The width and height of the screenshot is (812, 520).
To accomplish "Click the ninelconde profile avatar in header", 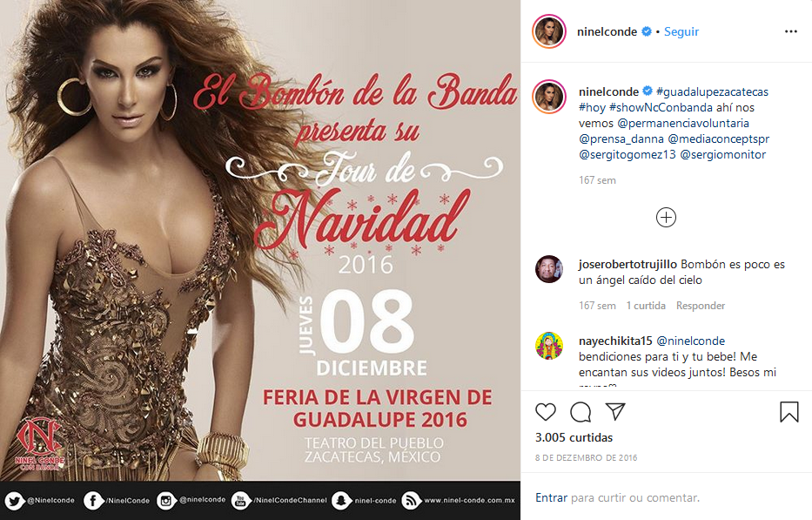I will 549,31.
